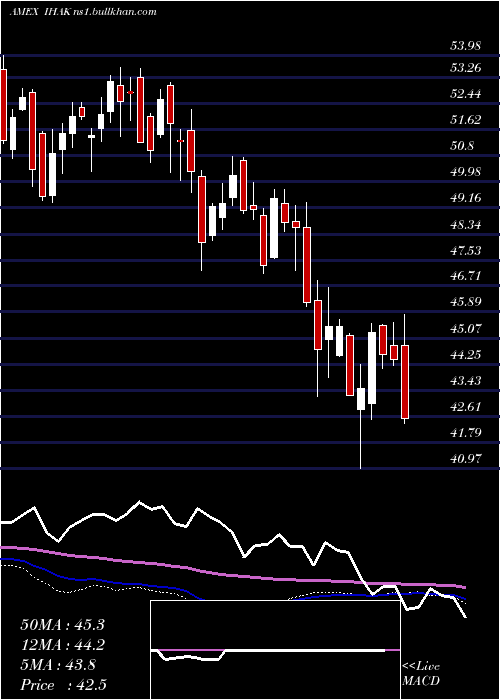Click the 43.43 price axis label
This screenshot has height=700, width=500.
[x=466, y=380]
